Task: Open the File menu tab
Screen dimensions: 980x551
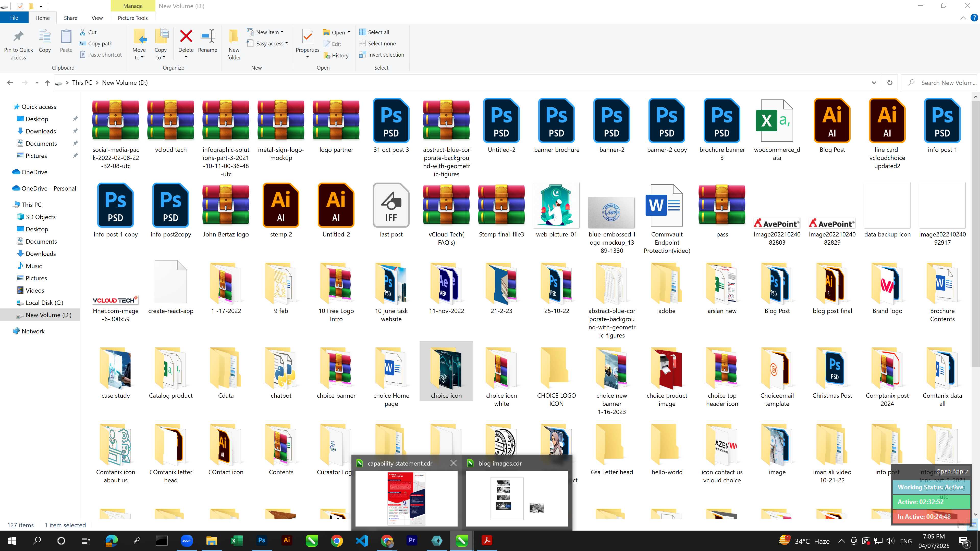Action: pos(14,18)
